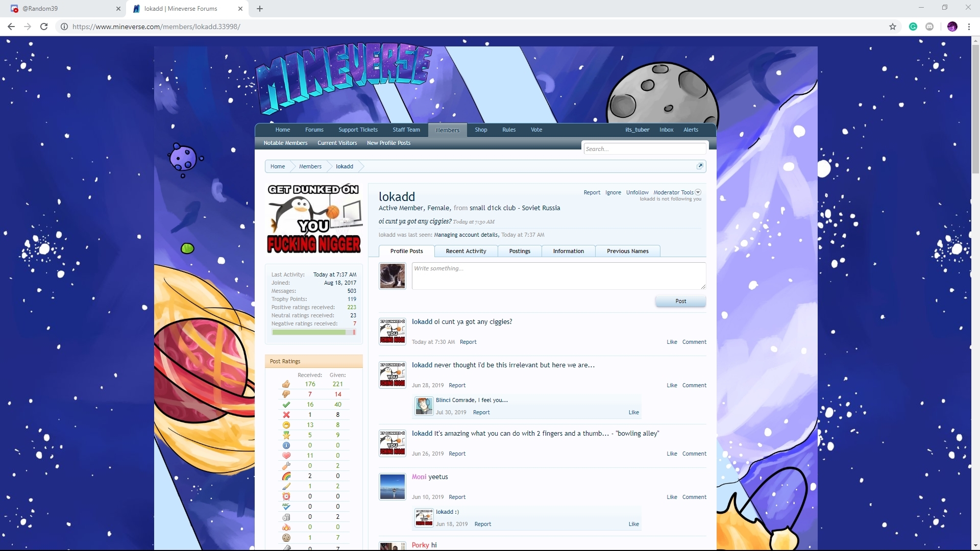Viewport: 980px width, 551px height.
Task: Click the Home breadcrumb
Action: [277, 166]
